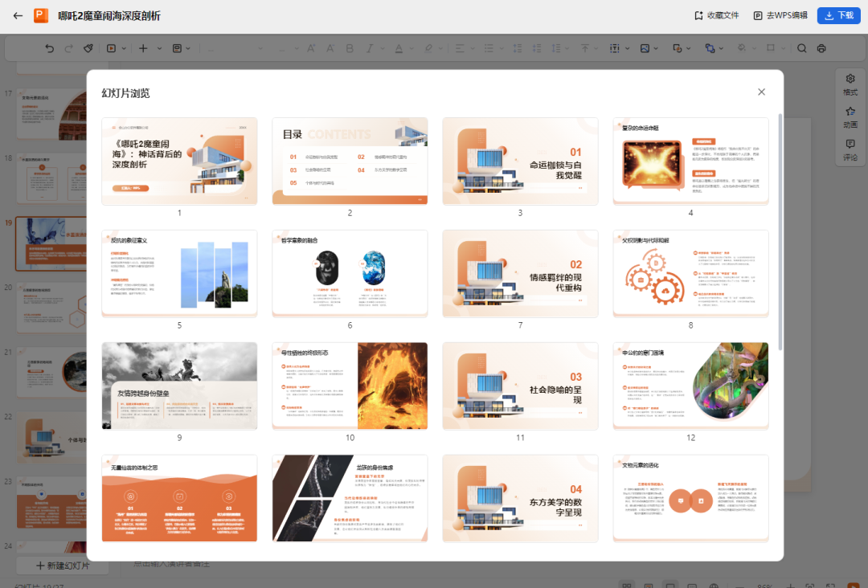Click the bullet list icon
868x588 pixels.
point(489,49)
